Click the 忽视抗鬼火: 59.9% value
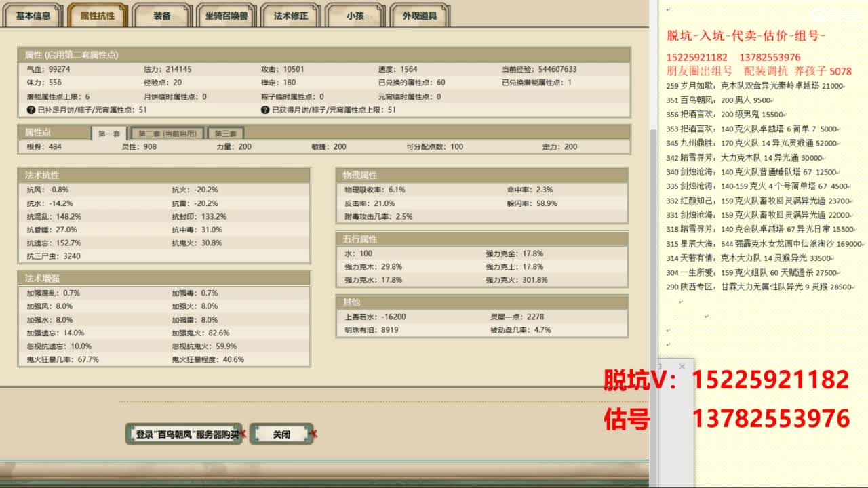The image size is (868, 488). [204, 346]
